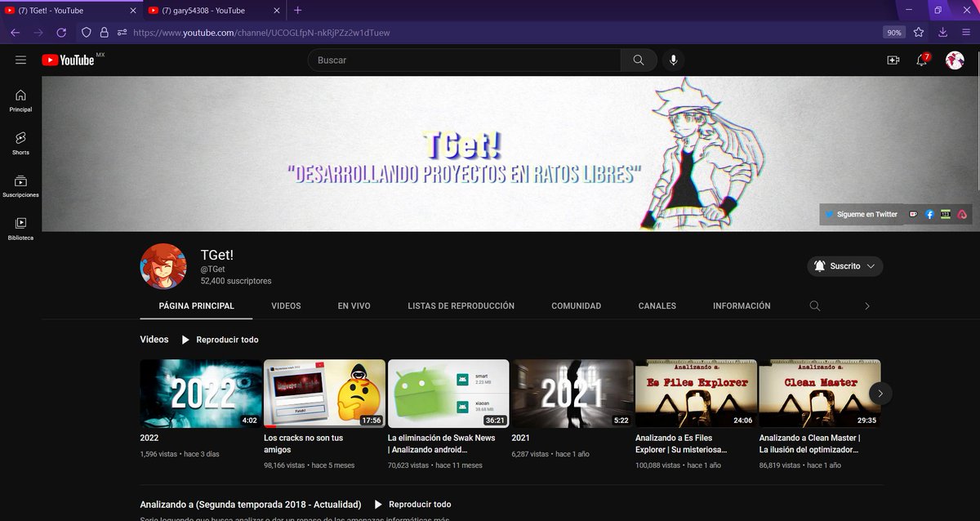Play the thinking emoji cracks thumbnail

(x=324, y=394)
